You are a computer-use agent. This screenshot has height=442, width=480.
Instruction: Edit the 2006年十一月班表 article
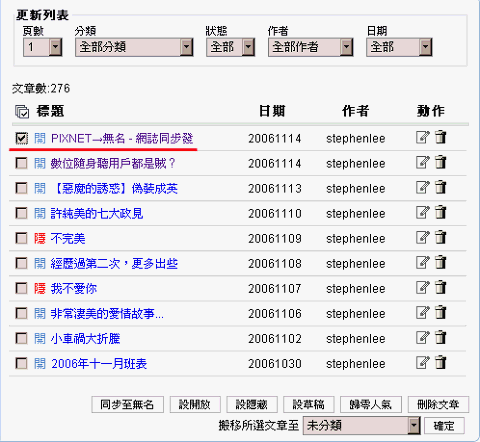(423, 362)
